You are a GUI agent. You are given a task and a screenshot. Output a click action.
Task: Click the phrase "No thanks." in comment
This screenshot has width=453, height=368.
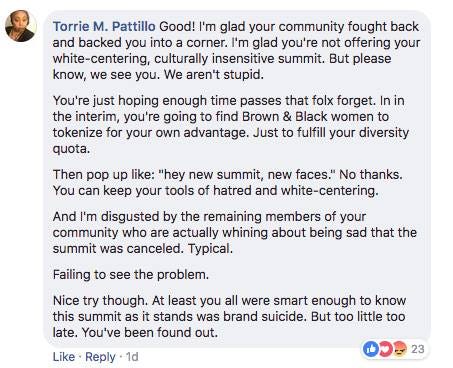point(371,175)
